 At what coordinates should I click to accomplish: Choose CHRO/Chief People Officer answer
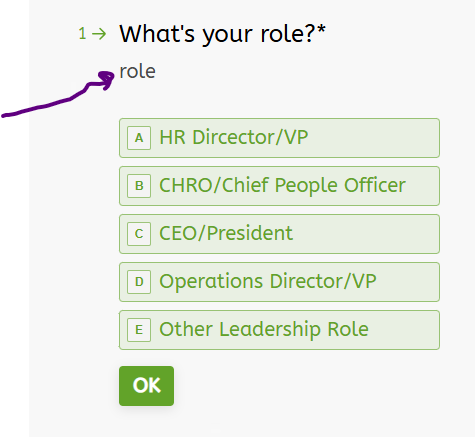click(279, 186)
